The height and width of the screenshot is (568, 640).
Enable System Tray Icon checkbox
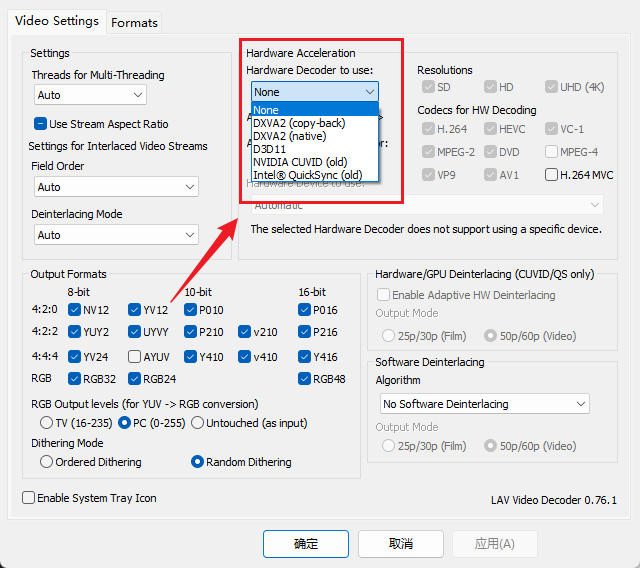(x=29, y=498)
